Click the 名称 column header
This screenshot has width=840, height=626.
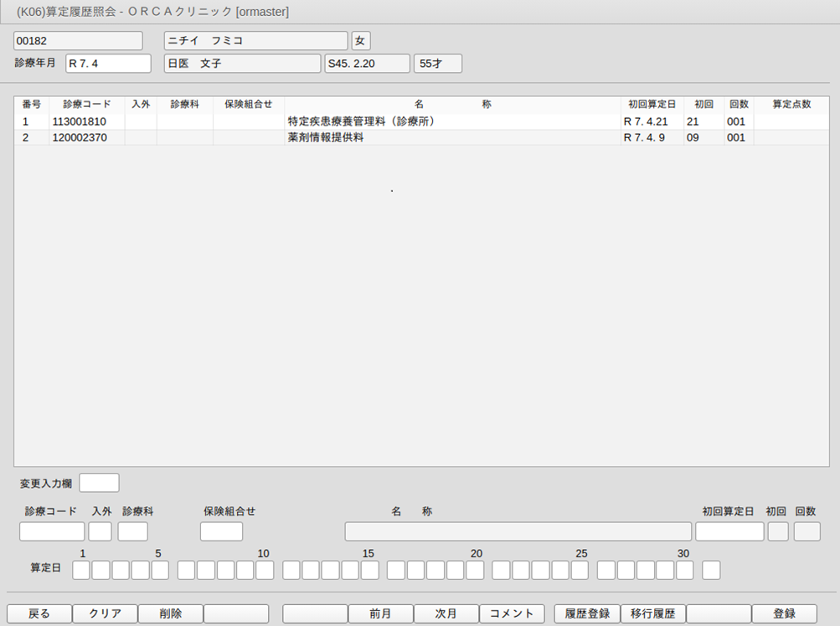(452, 104)
